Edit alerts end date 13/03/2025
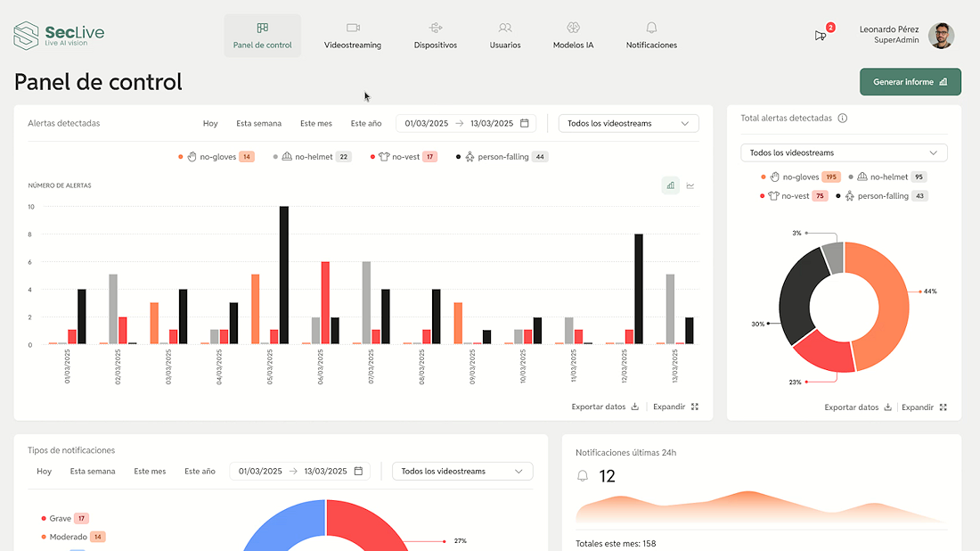This screenshot has width=980, height=551. (x=492, y=123)
